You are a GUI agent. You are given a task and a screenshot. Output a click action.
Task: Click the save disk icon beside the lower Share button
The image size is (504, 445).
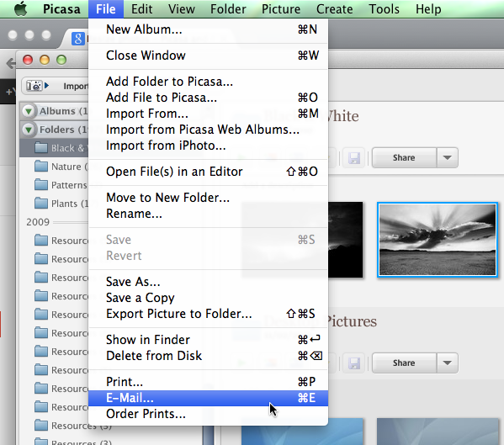354,363
